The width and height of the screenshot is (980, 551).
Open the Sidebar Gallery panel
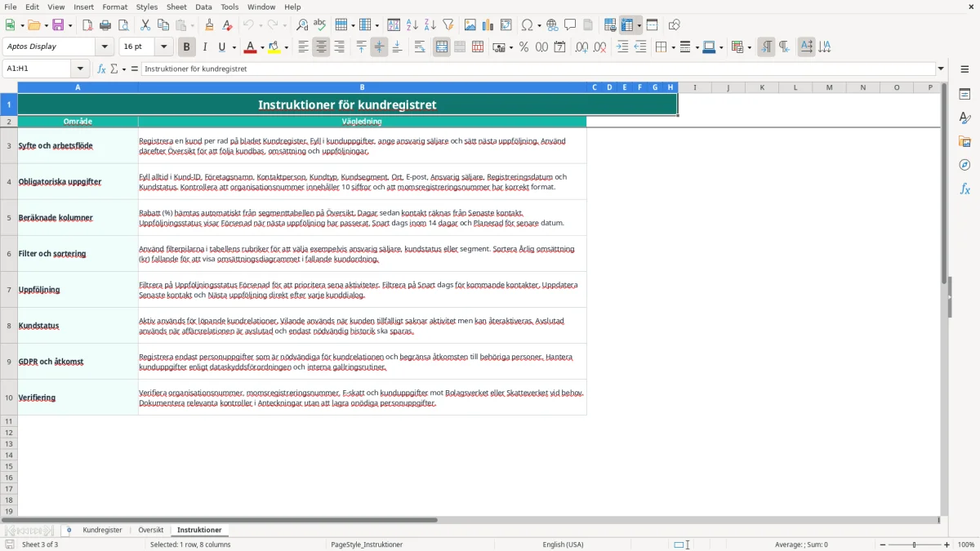964,141
